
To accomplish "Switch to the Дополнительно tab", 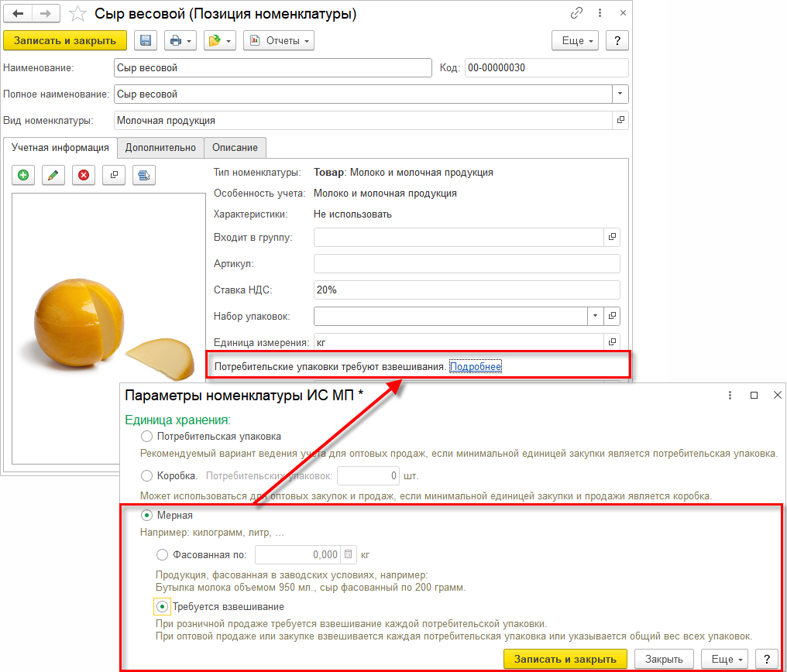I will tap(160, 147).
